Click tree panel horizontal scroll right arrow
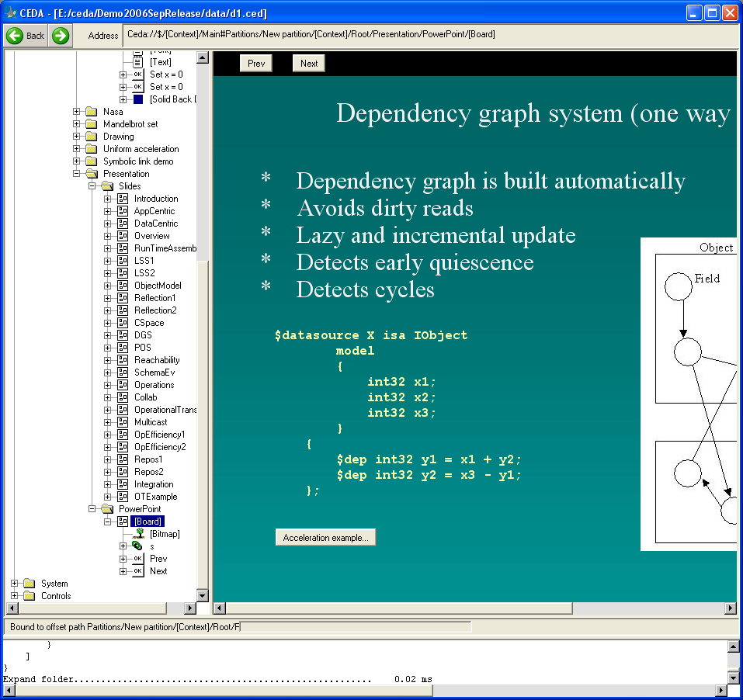The height and width of the screenshot is (700, 743). (x=189, y=608)
